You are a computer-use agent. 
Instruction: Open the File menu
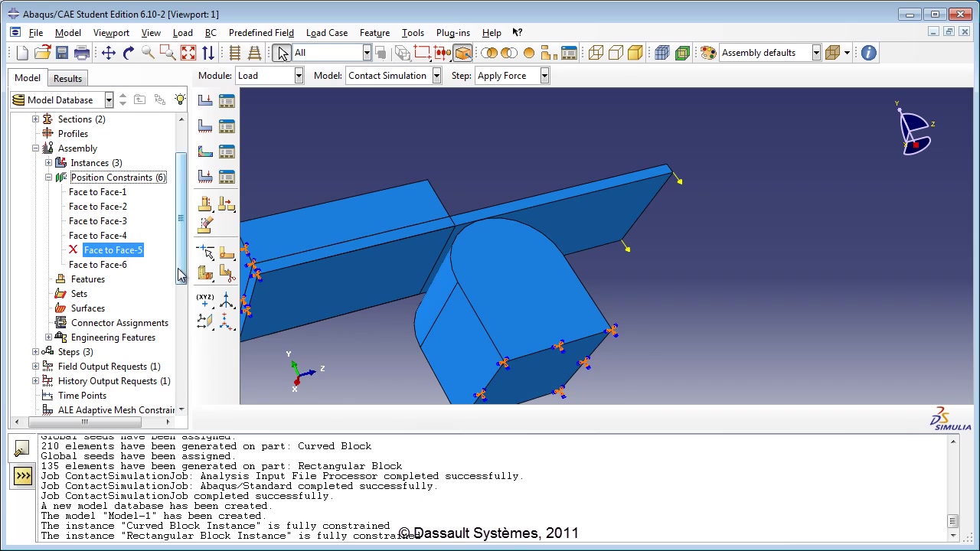[36, 33]
